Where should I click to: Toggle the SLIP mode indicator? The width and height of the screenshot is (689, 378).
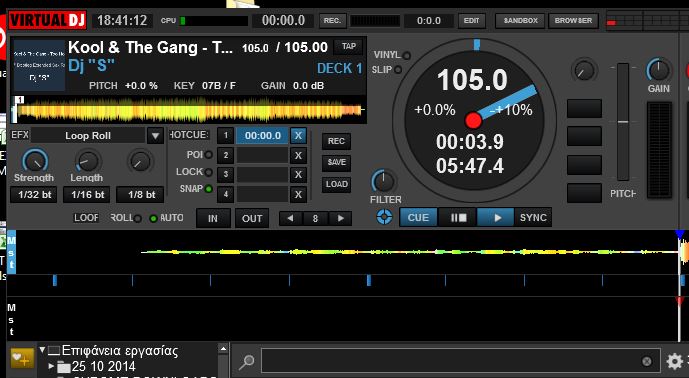coord(398,69)
